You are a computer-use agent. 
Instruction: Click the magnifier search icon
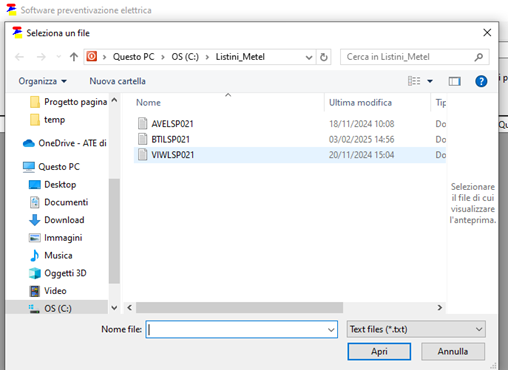pyautogui.click(x=479, y=57)
